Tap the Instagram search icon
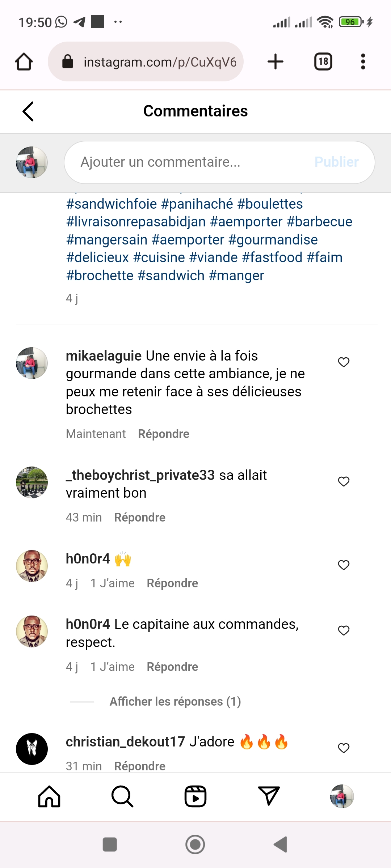 (122, 796)
